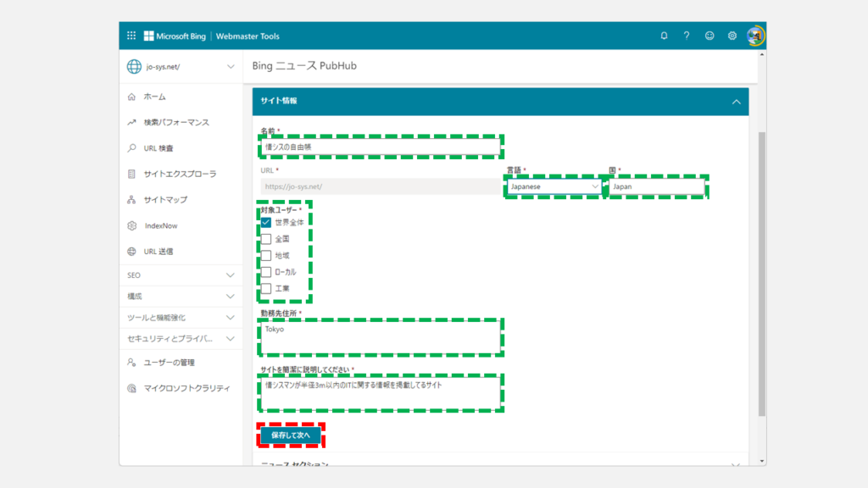Click the 保存して次へ button

pos(291,435)
